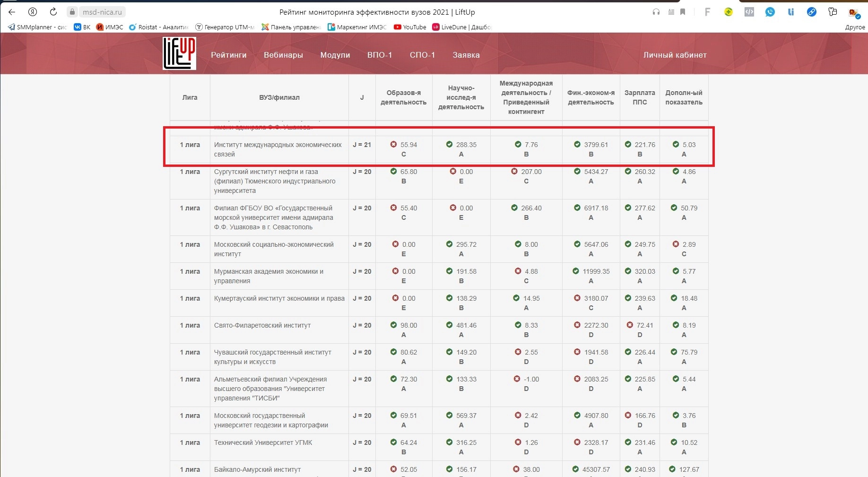The width and height of the screenshot is (868, 477).
Task: Open the blue phone chat extension icon
Action: [x=770, y=12]
